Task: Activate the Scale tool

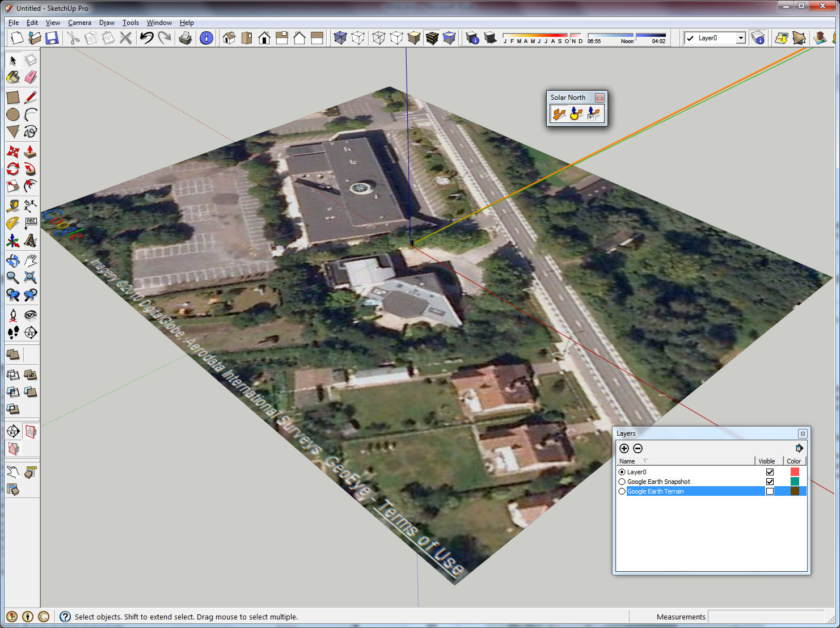Action: pos(13,186)
